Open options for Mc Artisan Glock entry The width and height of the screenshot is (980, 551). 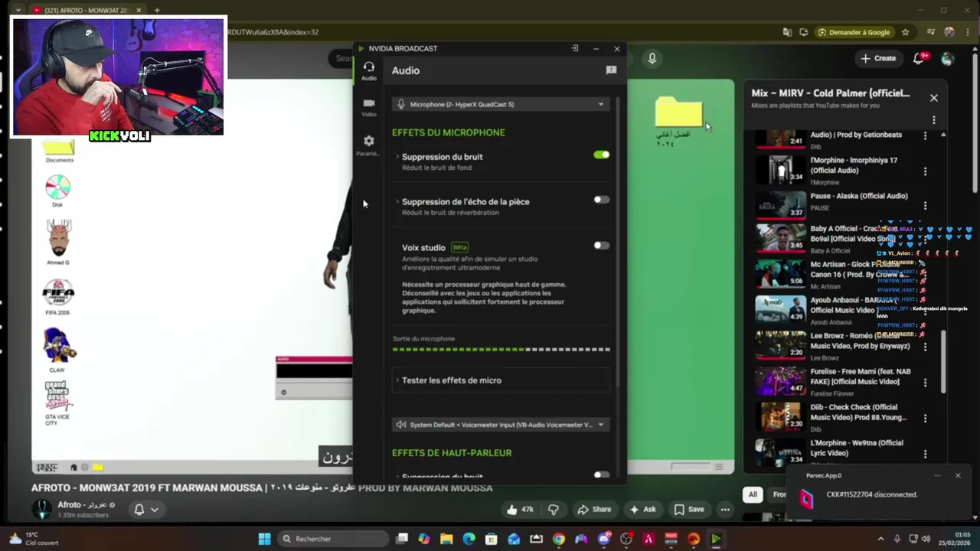(x=925, y=275)
